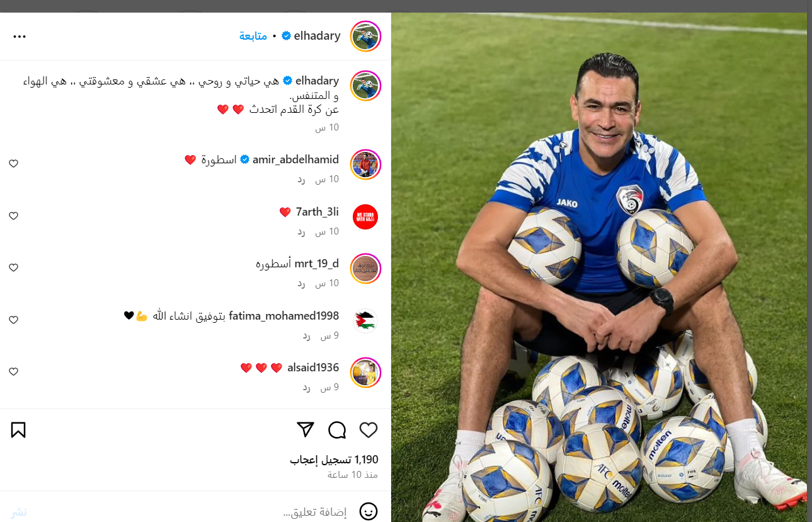The width and height of the screenshot is (812, 522).
Task: View the 1,190 likes list
Action: [x=334, y=460]
